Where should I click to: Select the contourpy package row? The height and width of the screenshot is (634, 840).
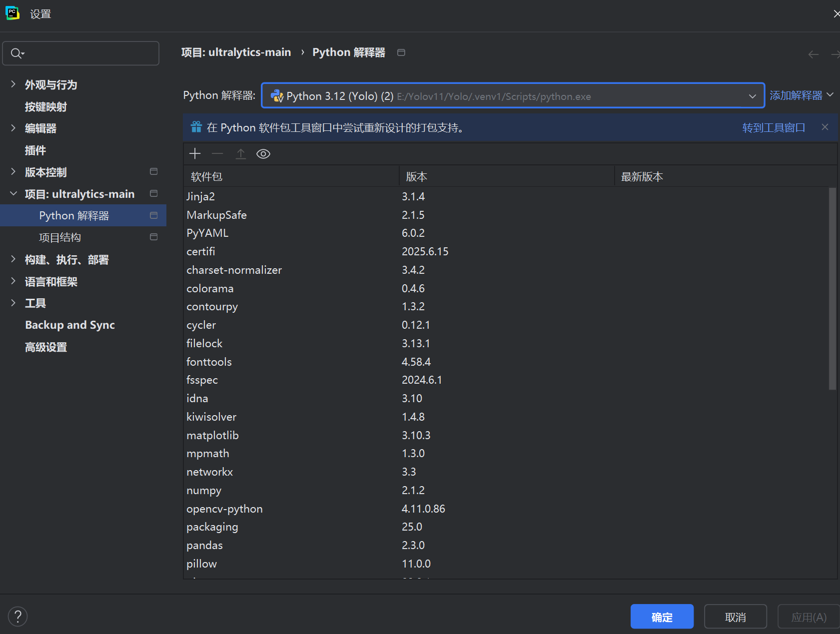506,306
